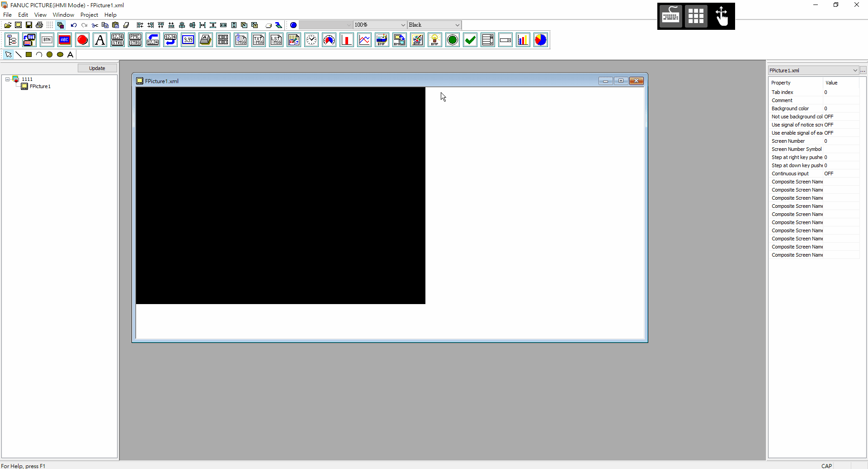
Task: Open the Window menu
Action: tap(63, 15)
